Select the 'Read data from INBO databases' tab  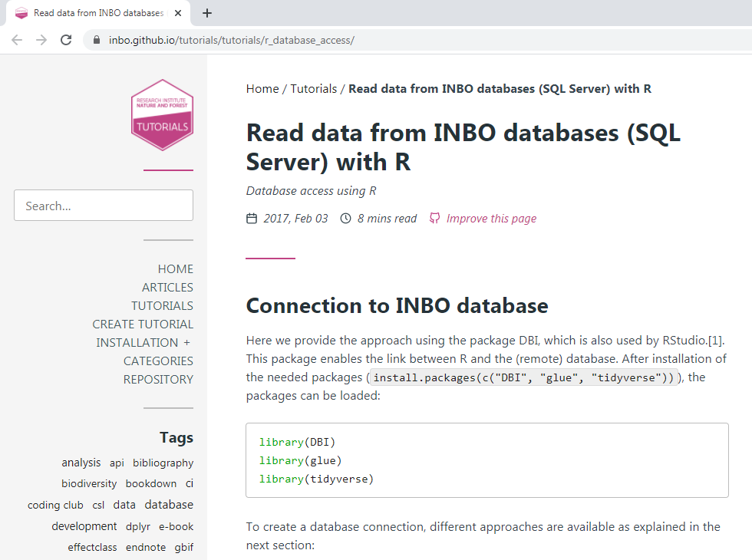tap(98, 13)
